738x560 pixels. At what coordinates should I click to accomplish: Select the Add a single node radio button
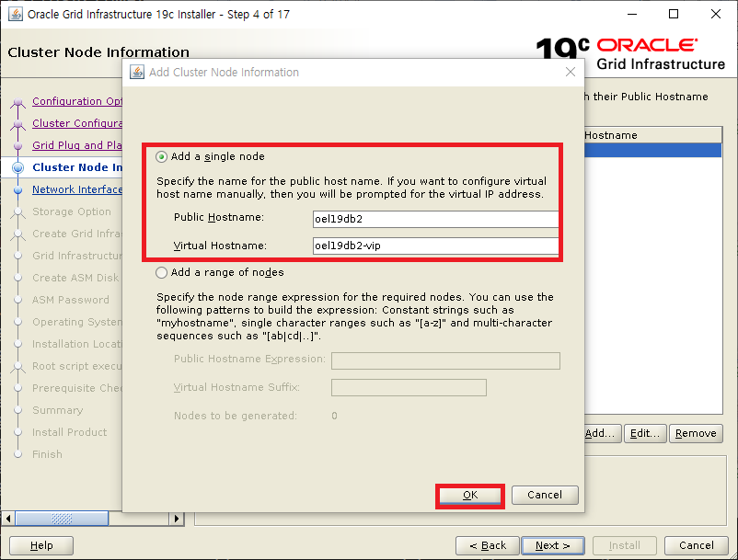point(161,156)
